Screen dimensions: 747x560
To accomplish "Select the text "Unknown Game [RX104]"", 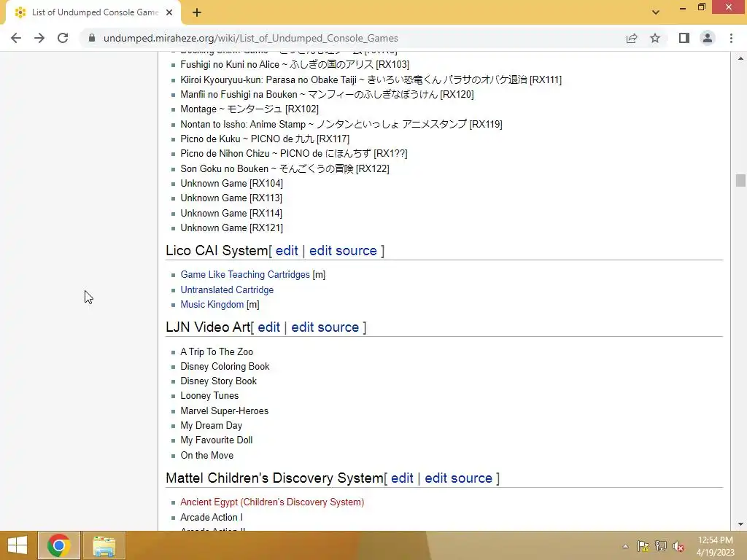I will click(x=231, y=184).
